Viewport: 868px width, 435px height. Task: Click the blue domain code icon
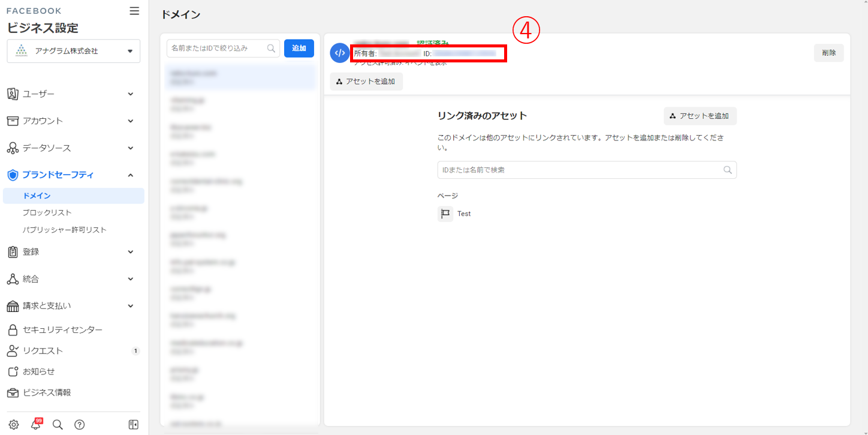(339, 53)
